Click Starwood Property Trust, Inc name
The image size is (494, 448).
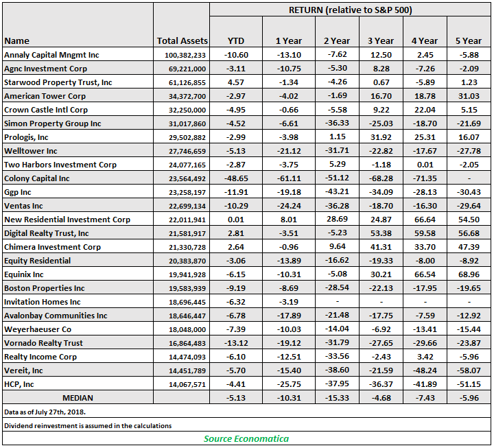[x=58, y=82]
